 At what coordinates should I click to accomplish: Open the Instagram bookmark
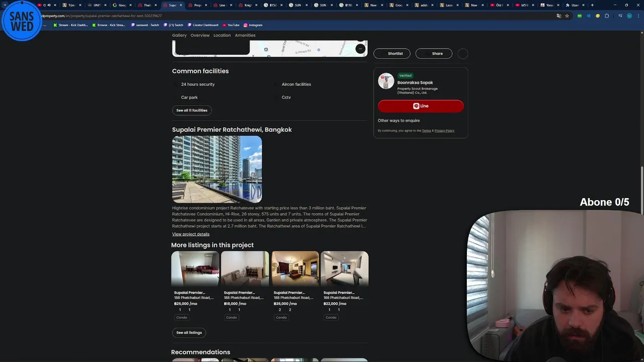pos(253,25)
